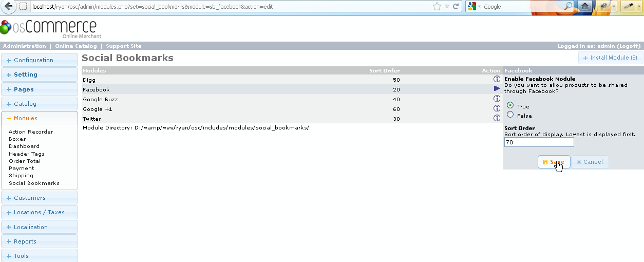Expand the Pages menu section
Screen dimensions: 644x262
(40, 89)
